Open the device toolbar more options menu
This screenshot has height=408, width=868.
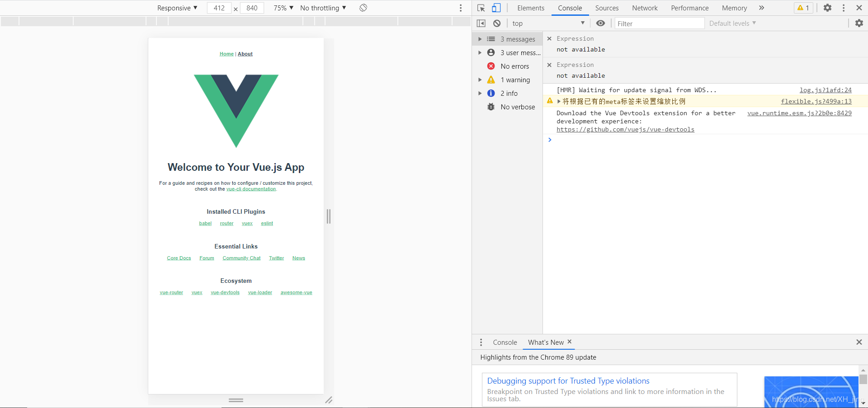pyautogui.click(x=461, y=8)
